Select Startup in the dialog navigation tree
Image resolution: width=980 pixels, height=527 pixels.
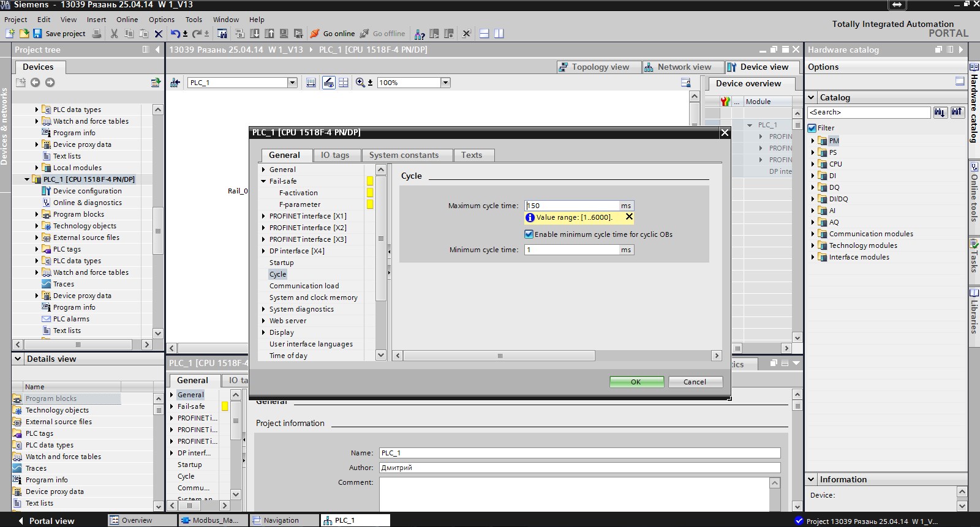(282, 263)
